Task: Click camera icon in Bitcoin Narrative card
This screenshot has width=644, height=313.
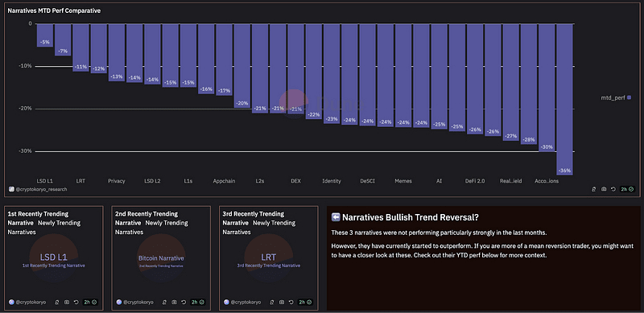Action: pos(174,303)
